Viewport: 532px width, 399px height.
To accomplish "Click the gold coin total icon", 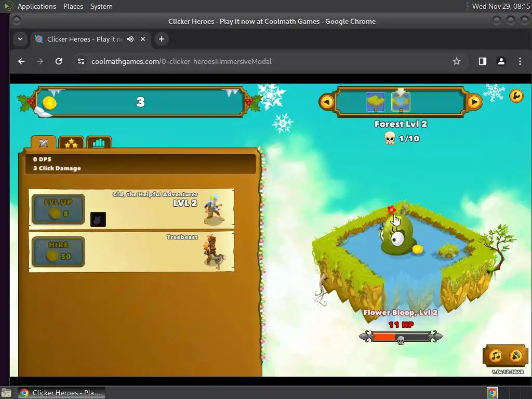I will coord(49,103).
